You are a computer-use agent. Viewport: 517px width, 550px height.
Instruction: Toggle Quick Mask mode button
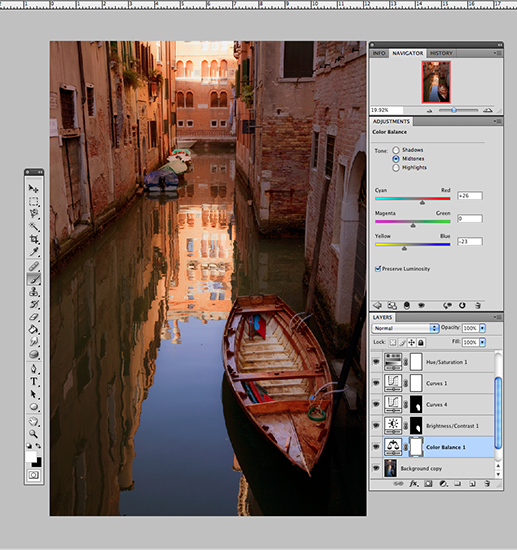pos(34,475)
